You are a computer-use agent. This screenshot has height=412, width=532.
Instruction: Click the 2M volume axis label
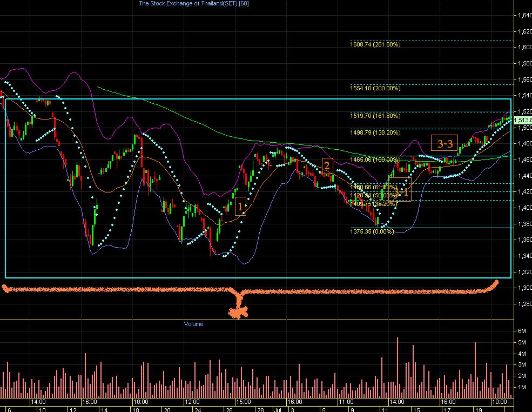(x=522, y=376)
